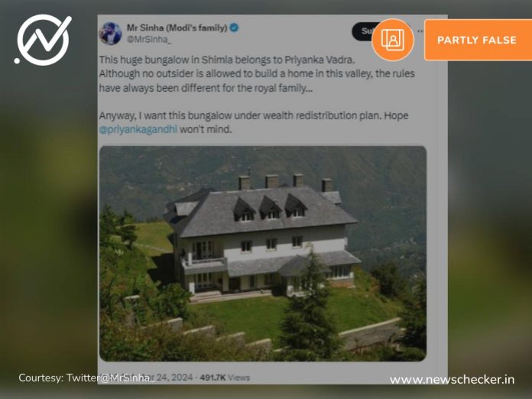Click the 491.7K Views counter
This screenshot has height=399, width=532.
click(225, 378)
